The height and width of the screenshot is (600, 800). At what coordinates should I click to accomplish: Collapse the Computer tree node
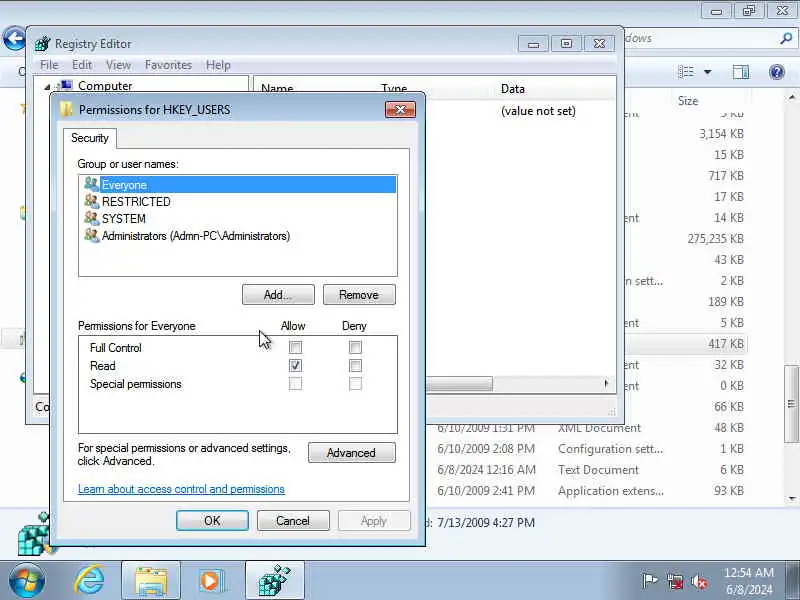[47, 87]
